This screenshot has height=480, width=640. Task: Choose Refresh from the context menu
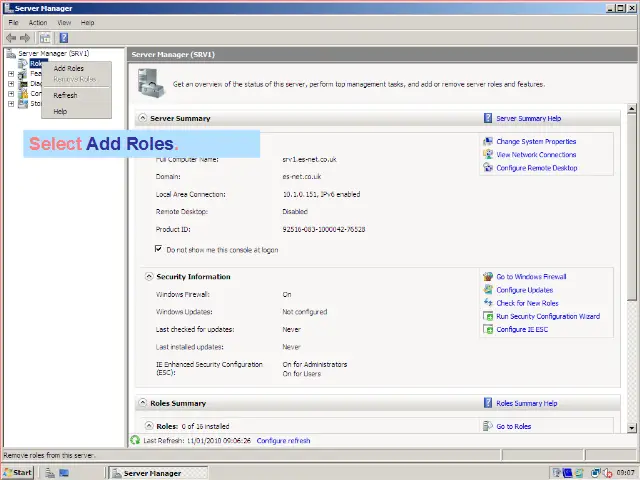click(x=76, y=95)
